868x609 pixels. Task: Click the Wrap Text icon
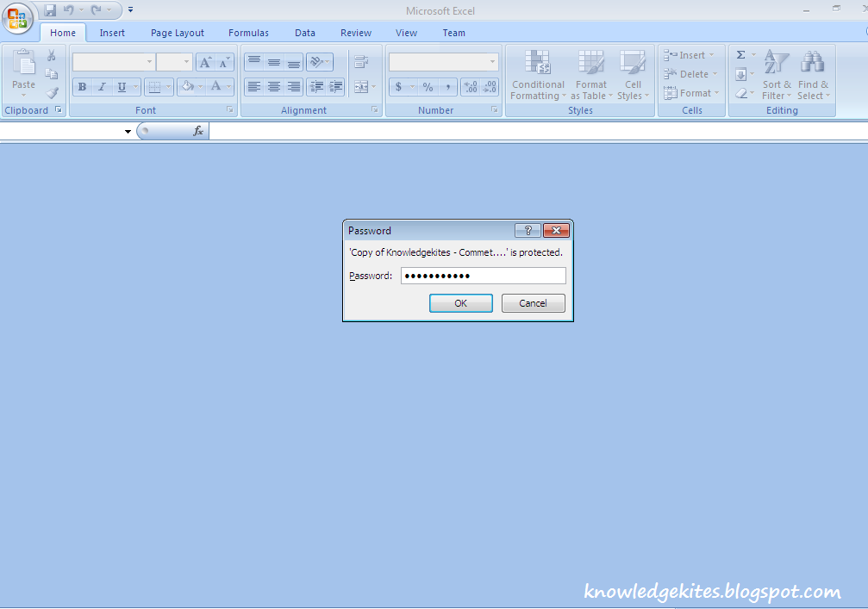tap(361, 62)
